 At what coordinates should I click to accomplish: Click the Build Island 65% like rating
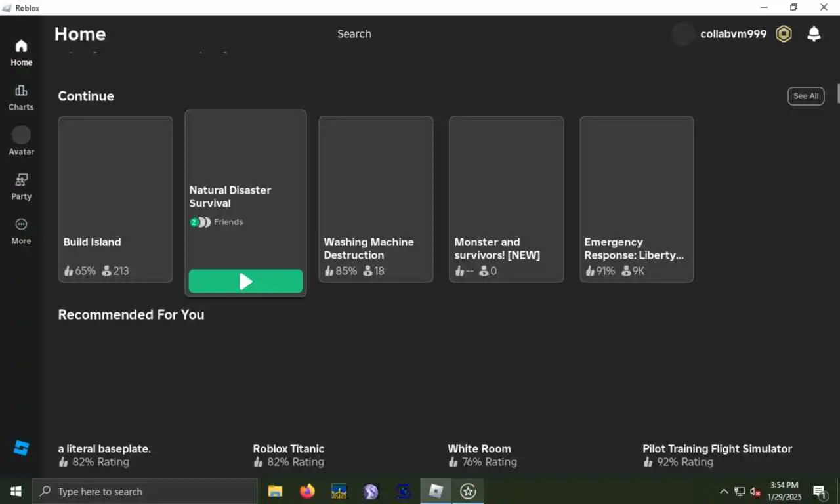(79, 270)
